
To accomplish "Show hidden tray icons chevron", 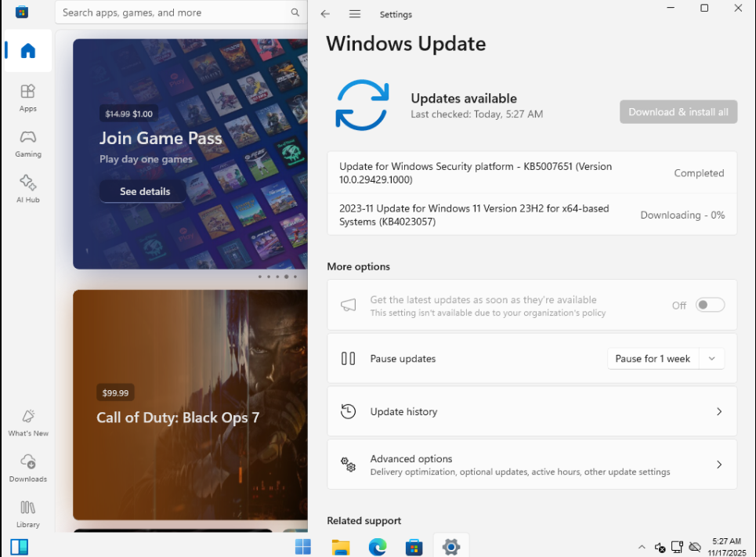I will tap(642, 547).
